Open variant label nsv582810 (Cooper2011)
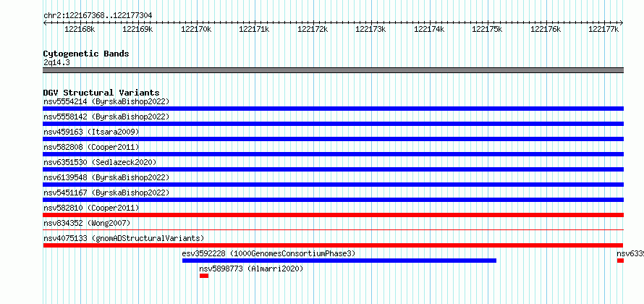Image resolution: width=644 pixels, height=304 pixels. 91,208
